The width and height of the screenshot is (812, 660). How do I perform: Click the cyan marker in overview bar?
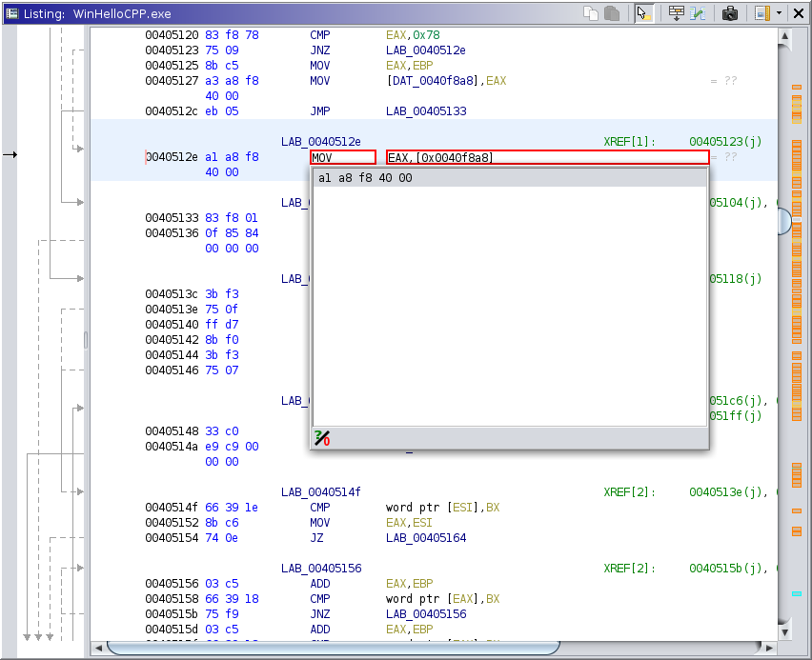coord(797,594)
